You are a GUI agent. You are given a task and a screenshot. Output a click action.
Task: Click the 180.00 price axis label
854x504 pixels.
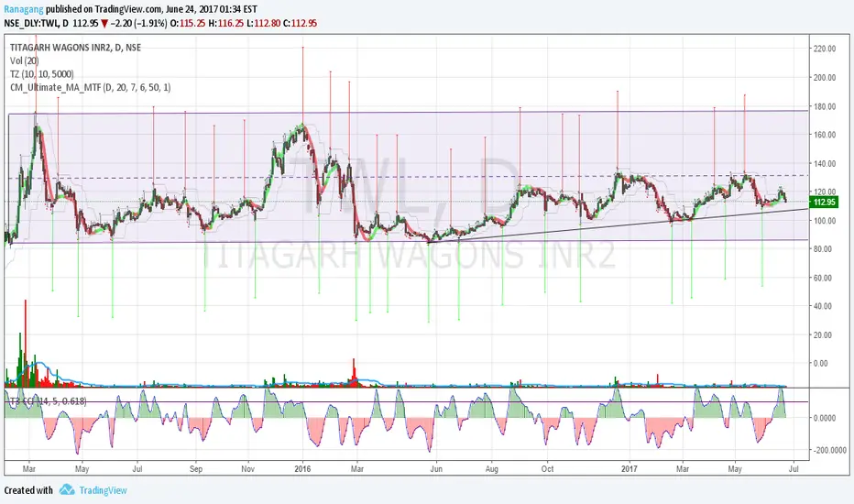pos(825,106)
